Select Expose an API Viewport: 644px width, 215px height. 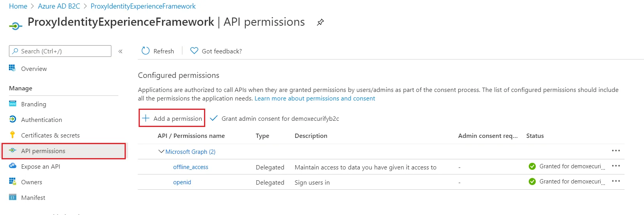(x=40, y=166)
